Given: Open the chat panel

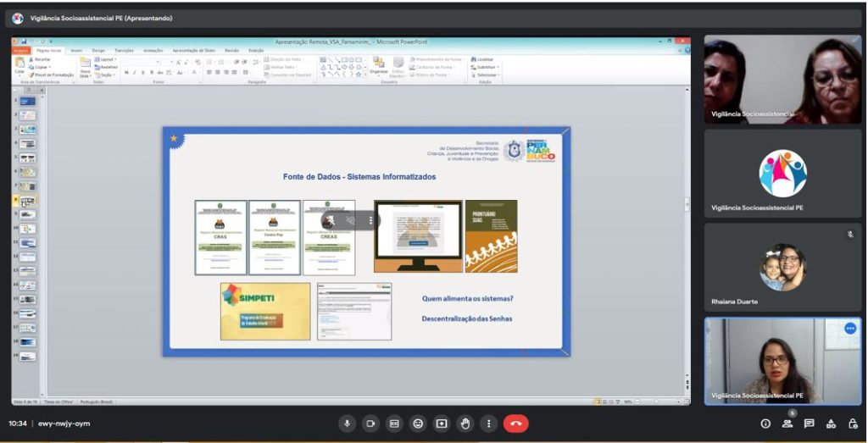Looking at the screenshot, I should (810, 424).
